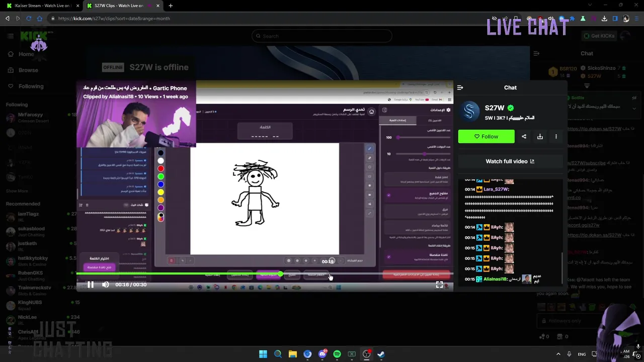Select the green color in the drawing palette
The height and width of the screenshot is (362, 644).
[160, 176]
